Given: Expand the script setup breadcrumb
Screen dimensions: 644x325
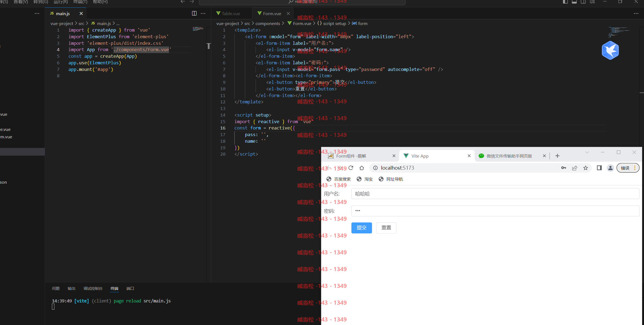Looking at the screenshot, I should pyautogui.click(x=332, y=23).
